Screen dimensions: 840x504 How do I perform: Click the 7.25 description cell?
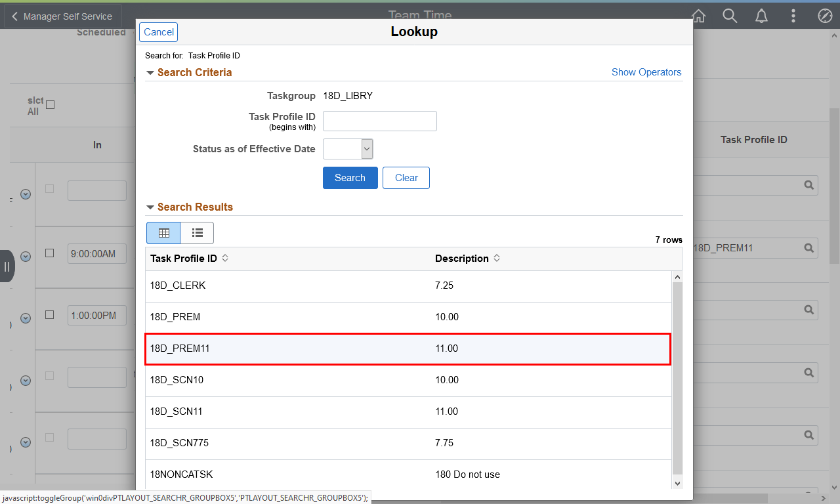(444, 285)
